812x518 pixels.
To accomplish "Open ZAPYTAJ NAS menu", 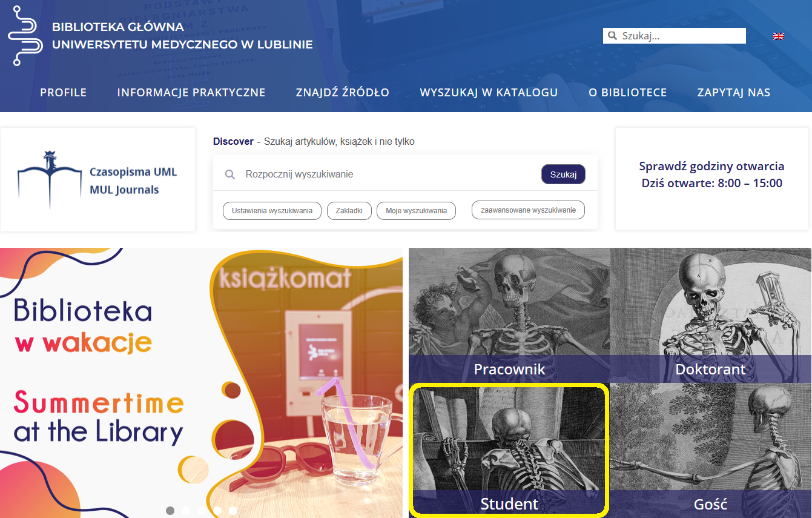I will [734, 93].
